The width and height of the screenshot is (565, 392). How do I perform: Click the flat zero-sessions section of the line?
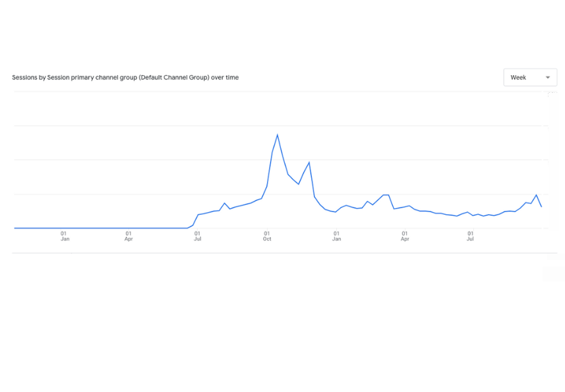coord(99,228)
